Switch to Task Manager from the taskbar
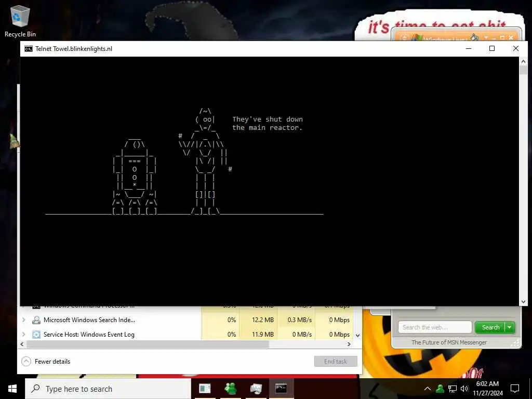 [x=256, y=389]
